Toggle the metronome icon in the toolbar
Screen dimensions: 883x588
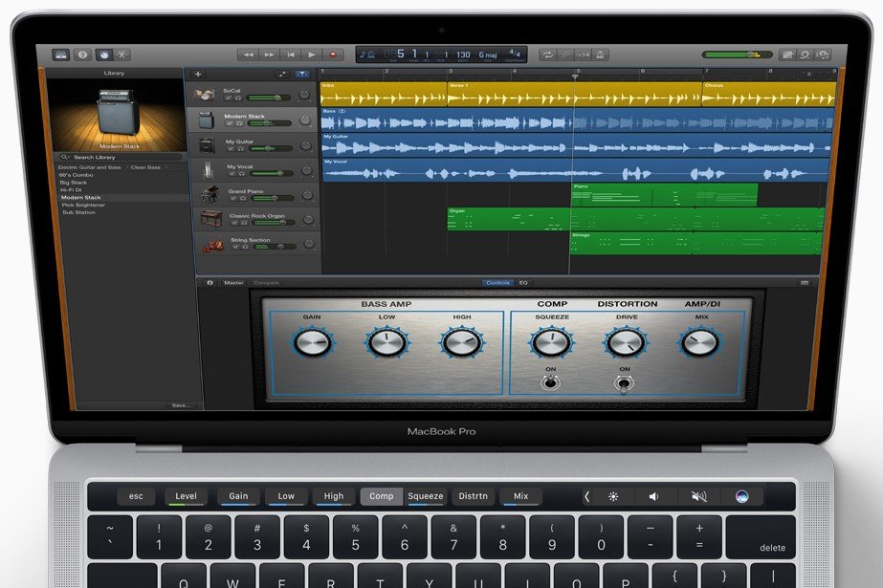(602, 55)
